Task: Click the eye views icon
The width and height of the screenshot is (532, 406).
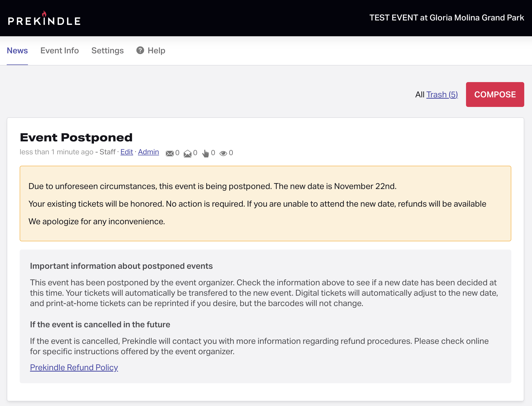Action: pos(223,153)
